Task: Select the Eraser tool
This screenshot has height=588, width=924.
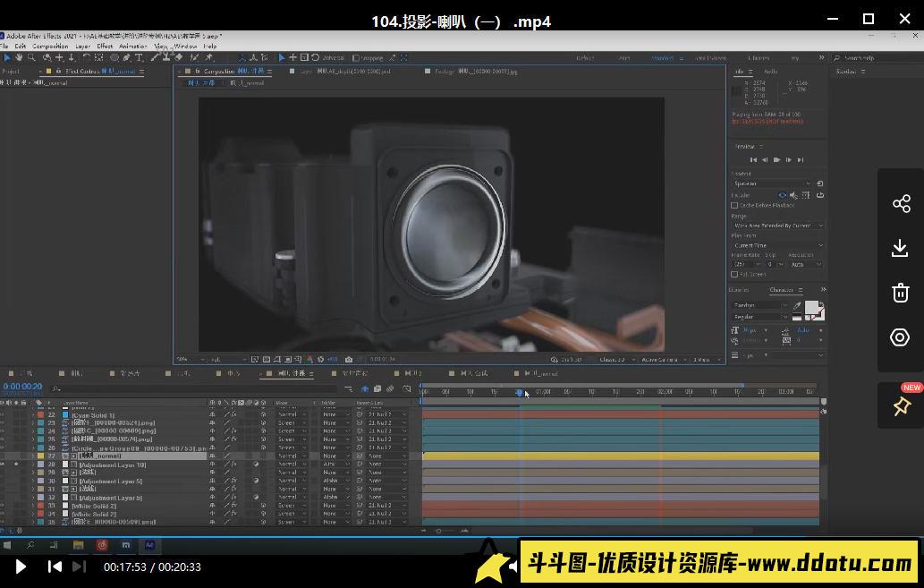Action: [x=179, y=58]
